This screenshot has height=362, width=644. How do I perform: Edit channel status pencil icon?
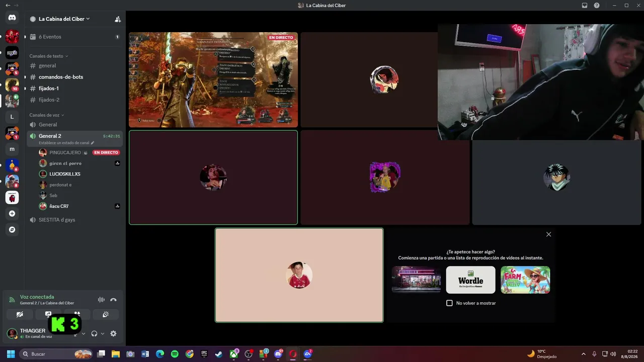tap(93, 143)
